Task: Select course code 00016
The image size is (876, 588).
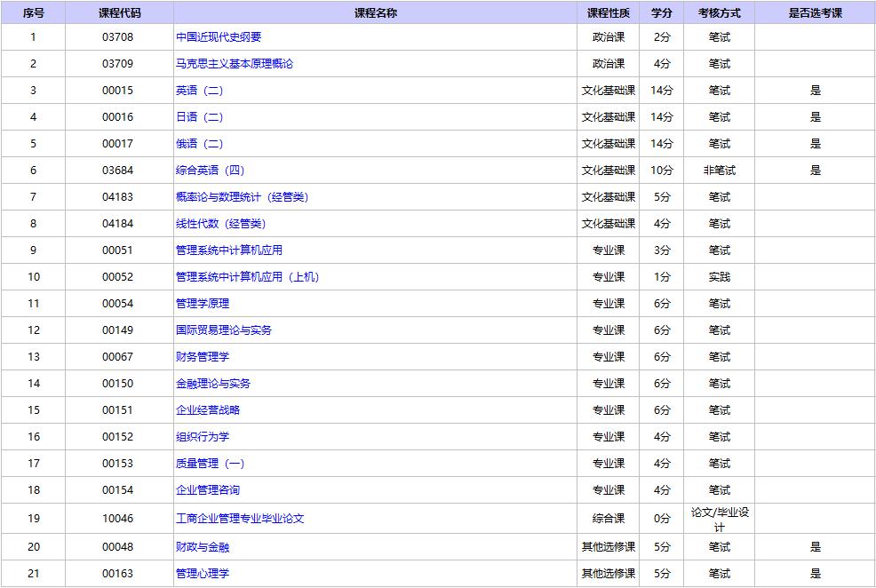Action: pos(118,116)
